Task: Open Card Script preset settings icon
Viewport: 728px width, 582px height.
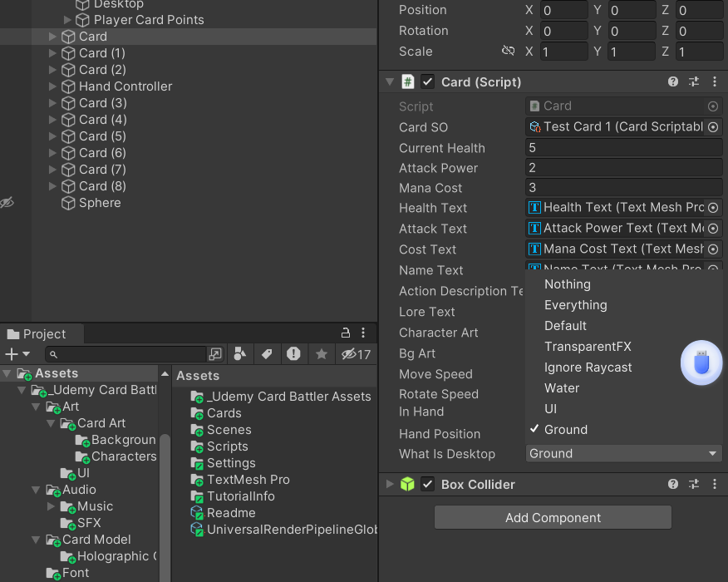Action: [694, 81]
